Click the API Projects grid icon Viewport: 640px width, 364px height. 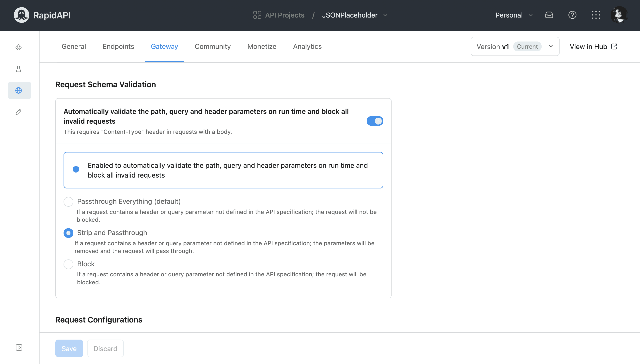click(256, 15)
